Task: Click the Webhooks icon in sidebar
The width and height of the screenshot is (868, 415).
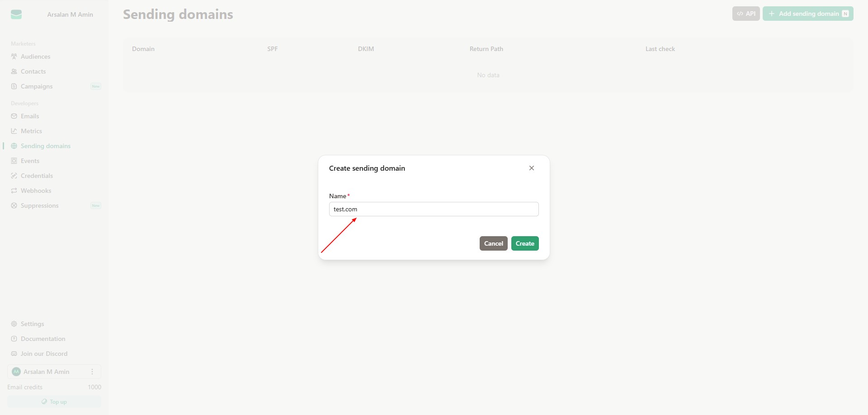Action: (14, 191)
